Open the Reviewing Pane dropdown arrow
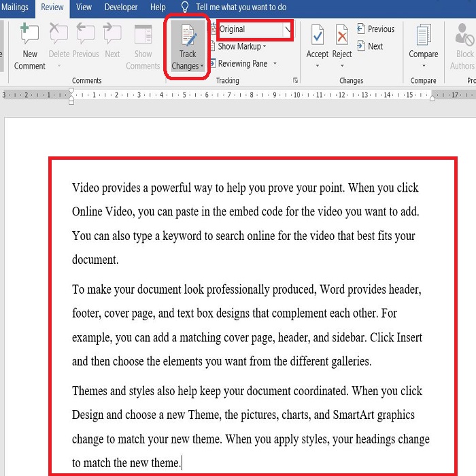The image size is (476, 476). click(275, 63)
